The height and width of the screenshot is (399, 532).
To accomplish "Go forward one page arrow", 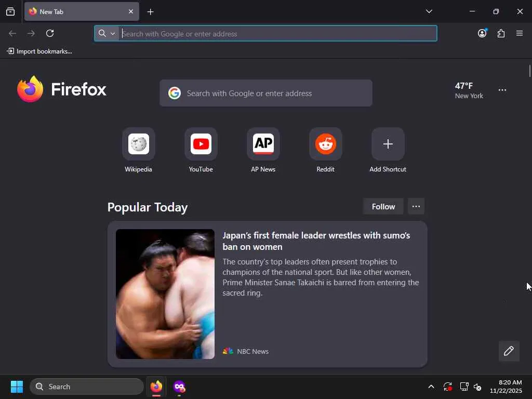I will point(31,33).
